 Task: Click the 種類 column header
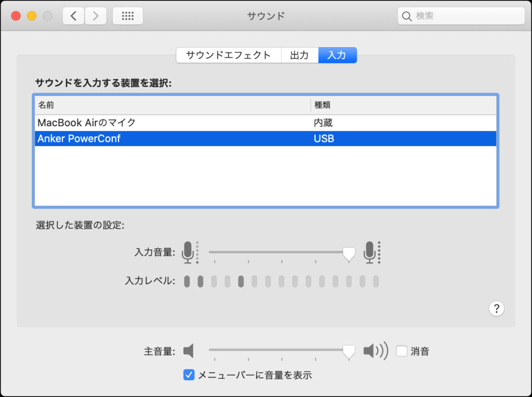(403, 105)
